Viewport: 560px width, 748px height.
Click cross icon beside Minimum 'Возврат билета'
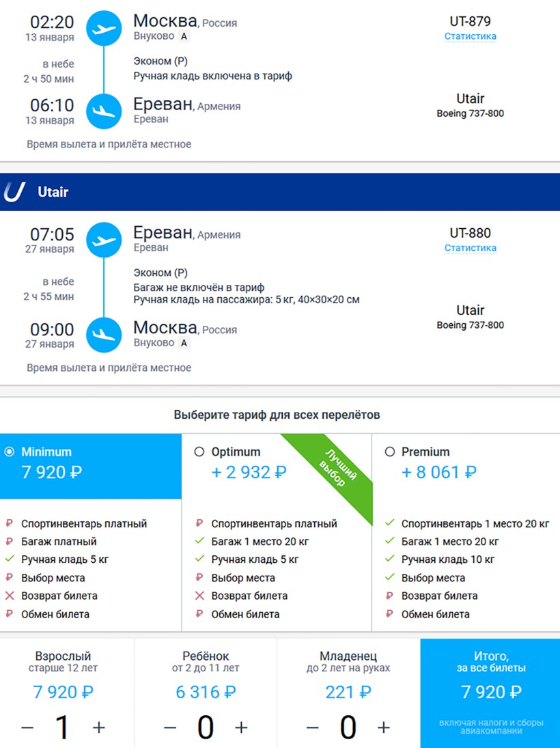[x=9, y=596]
